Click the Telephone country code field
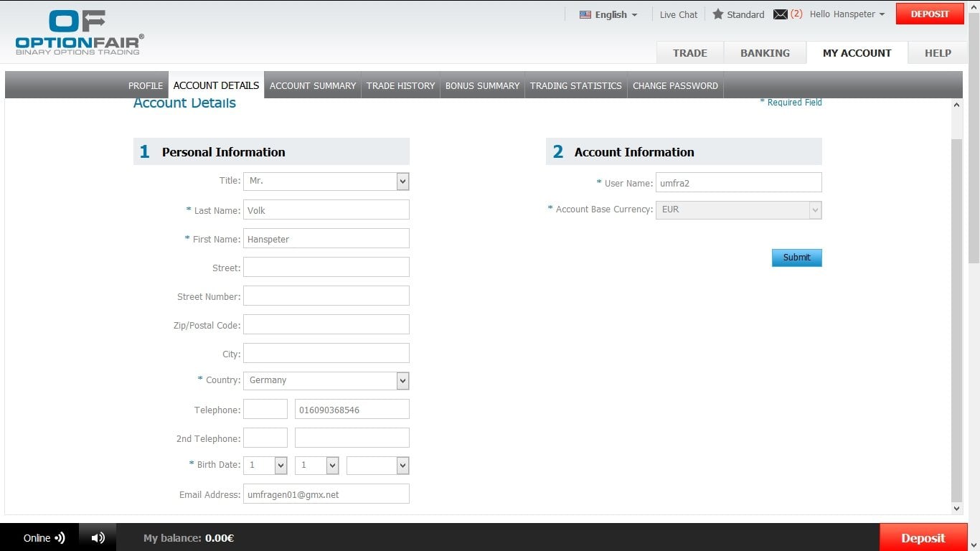This screenshot has height=551, width=980. click(265, 409)
